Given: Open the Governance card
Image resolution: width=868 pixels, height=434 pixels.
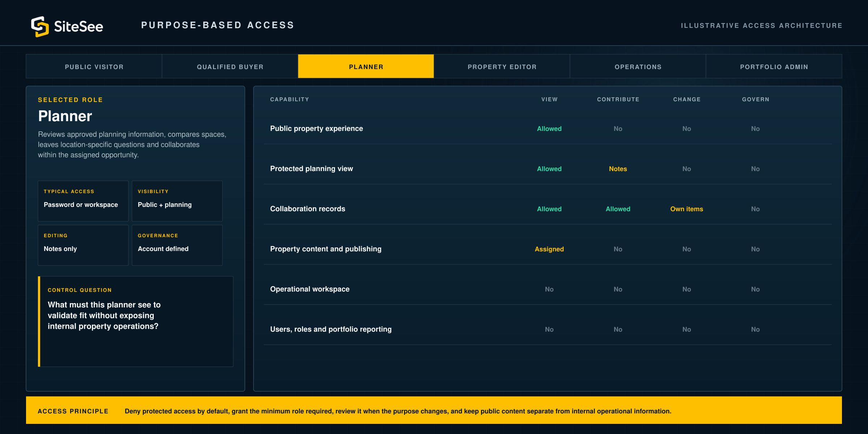Looking at the screenshot, I should coord(177,245).
